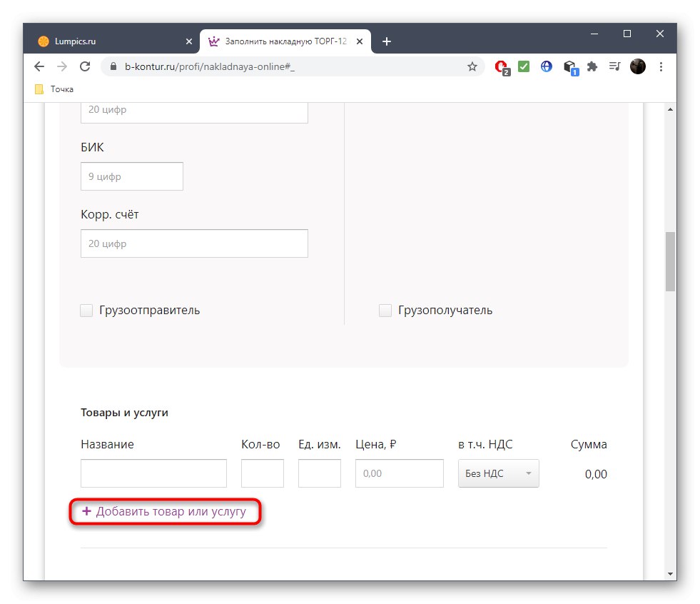Open the cube extension with badge 1

coord(569,66)
